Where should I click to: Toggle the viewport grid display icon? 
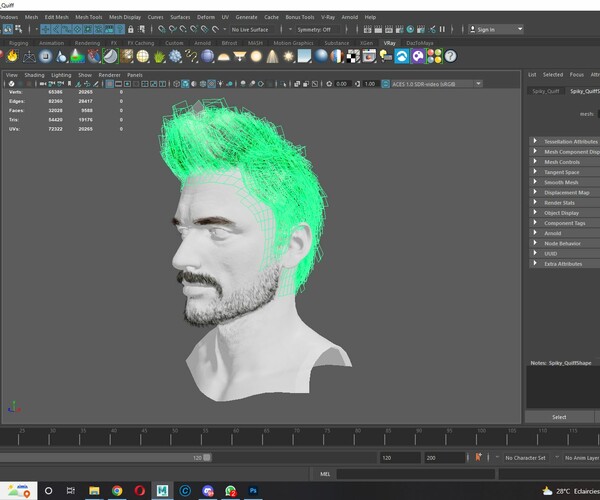(109, 84)
